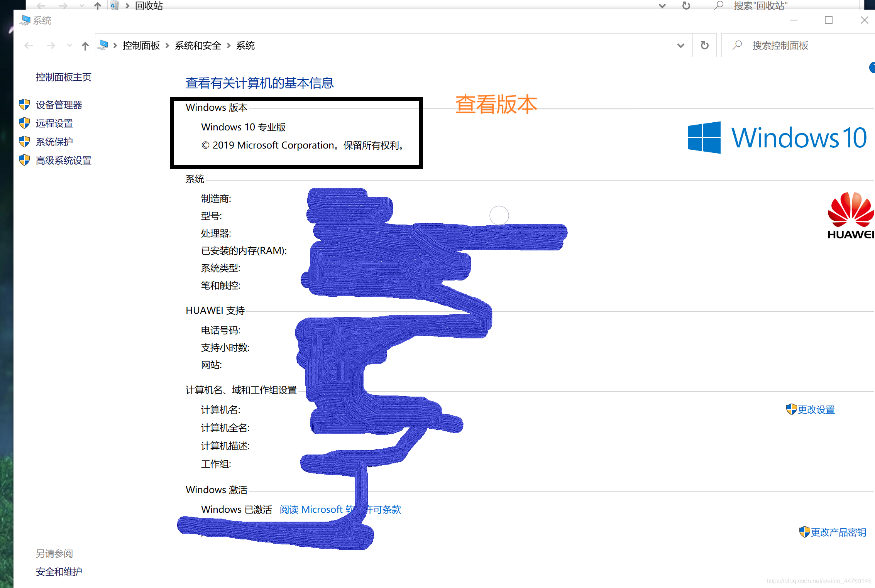
Task: Expand chevron before 控制面板 breadcrumb
Action: coord(115,46)
